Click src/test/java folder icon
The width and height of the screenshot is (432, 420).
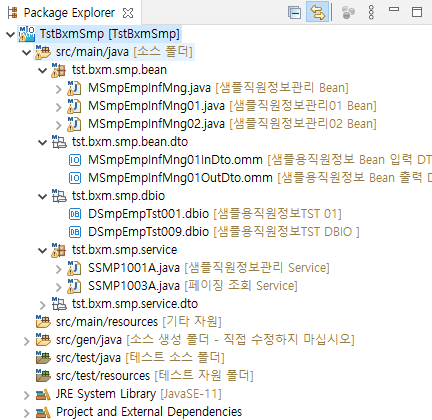point(43,358)
